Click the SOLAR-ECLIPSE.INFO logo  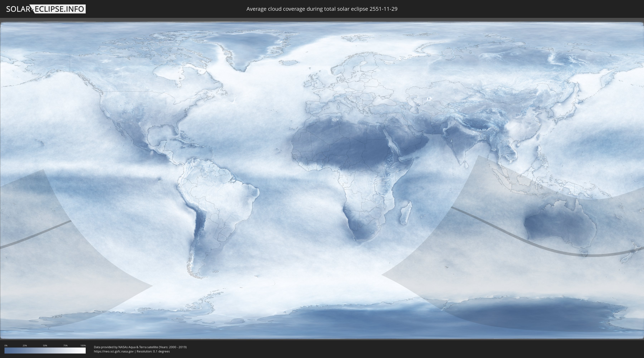(x=45, y=9)
